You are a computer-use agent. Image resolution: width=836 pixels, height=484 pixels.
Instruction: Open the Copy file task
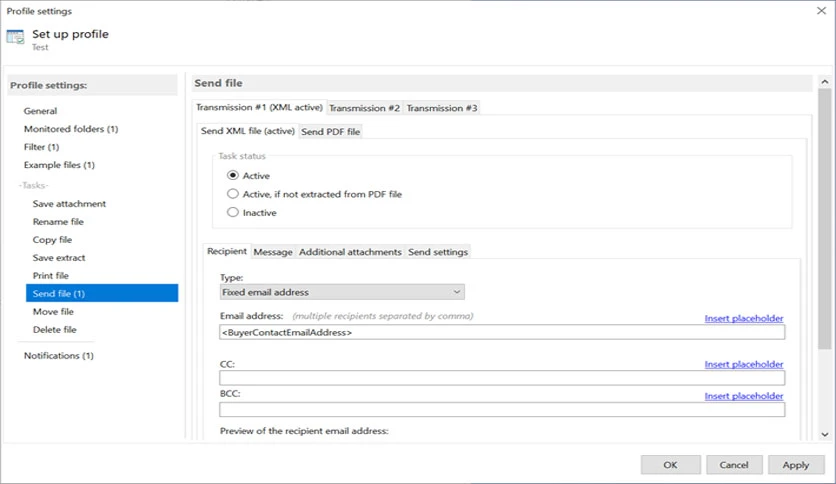pyautogui.click(x=52, y=240)
